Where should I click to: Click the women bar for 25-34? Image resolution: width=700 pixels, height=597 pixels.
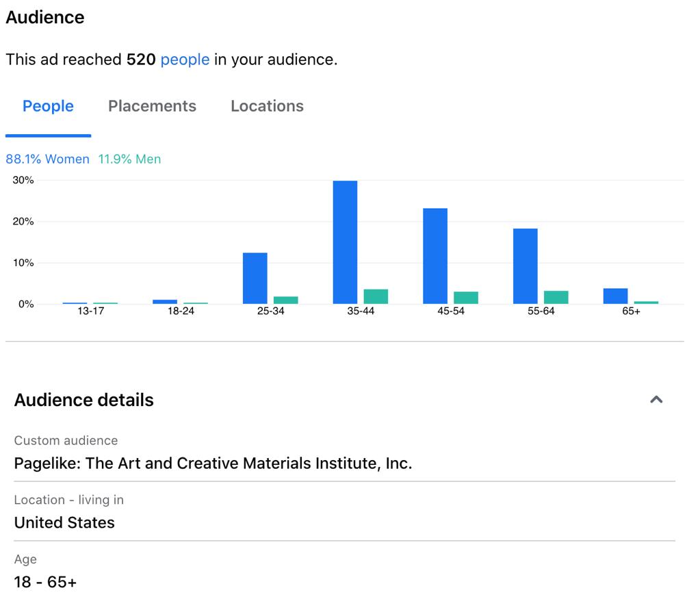click(255, 278)
